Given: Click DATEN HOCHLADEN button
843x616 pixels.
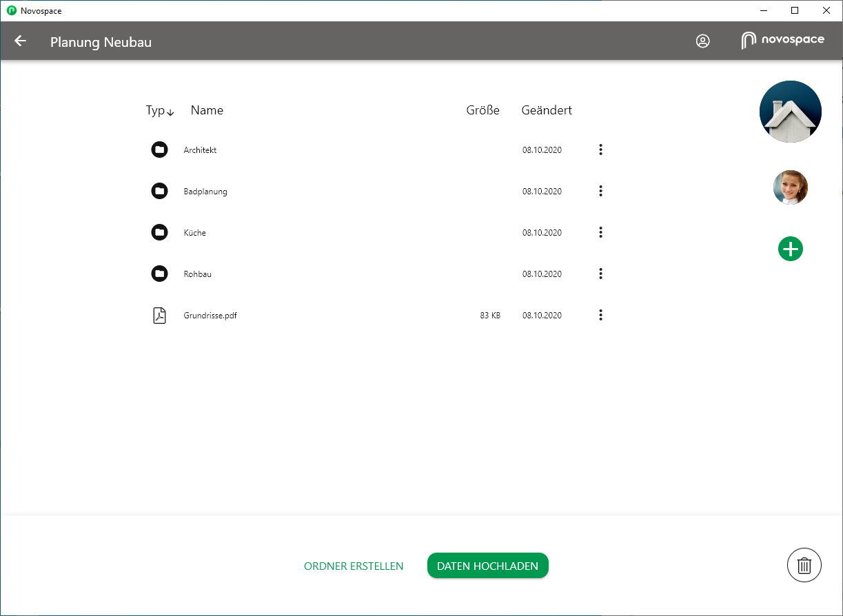Looking at the screenshot, I should click(x=487, y=566).
